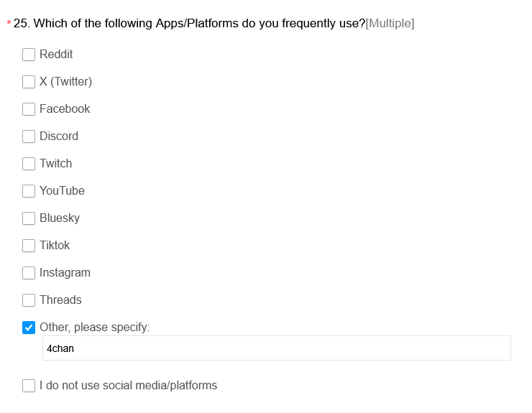This screenshot has height=413, width=532.
Task: Enable the Facebook checkbox
Action: tap(29, 109)
